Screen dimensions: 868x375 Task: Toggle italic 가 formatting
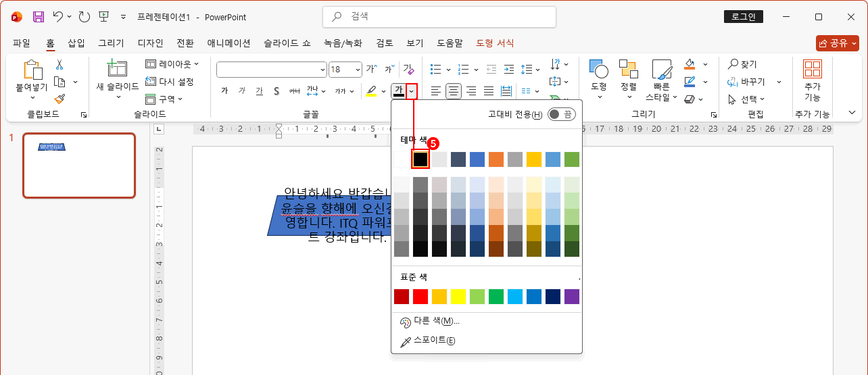(241, 91)
